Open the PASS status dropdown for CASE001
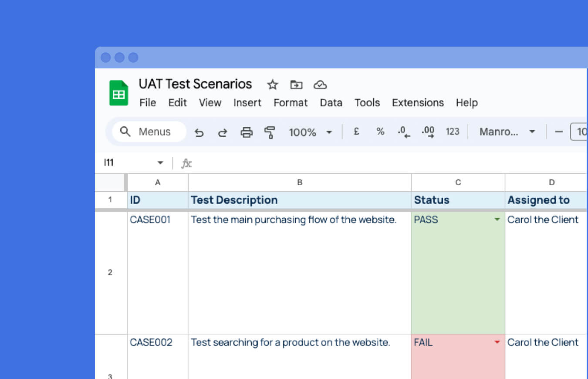This screenshot has height=379, width=588. tap(497, 220)
